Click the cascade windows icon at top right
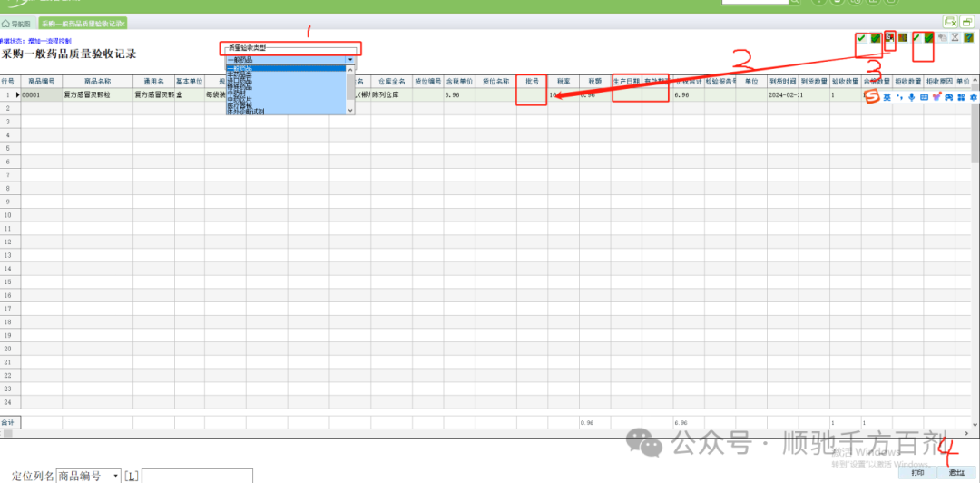Viewport: 980px width, 483px height. click(966, 23)
